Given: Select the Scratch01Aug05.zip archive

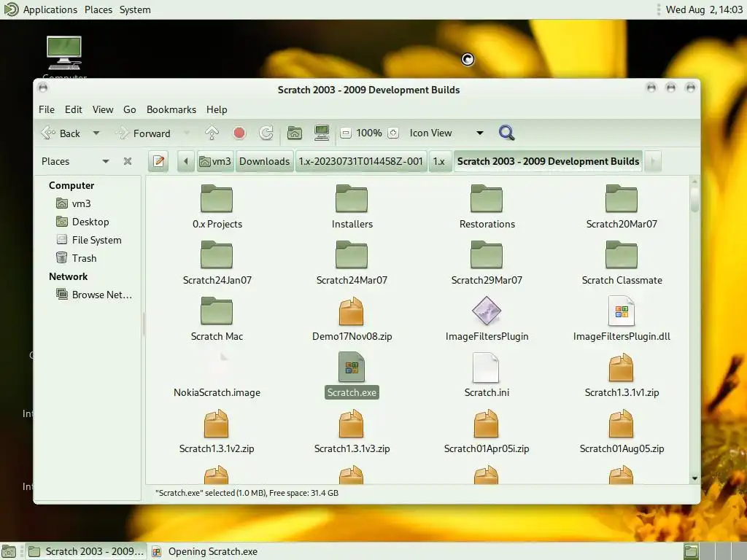Looking at the screenshot, I should pos(622,432).
